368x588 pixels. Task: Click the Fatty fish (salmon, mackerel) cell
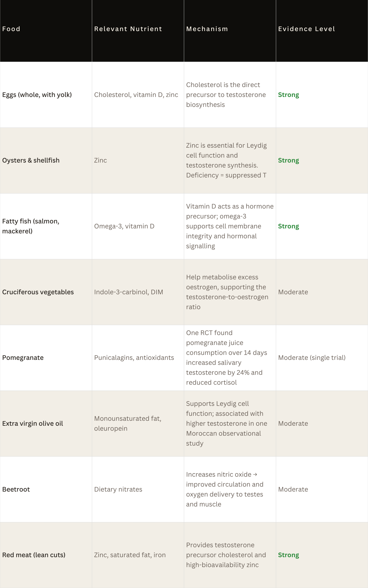coord(46,226)
